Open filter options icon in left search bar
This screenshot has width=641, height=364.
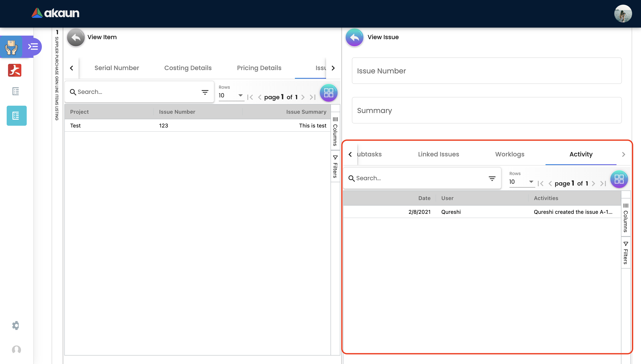[205, 92]
